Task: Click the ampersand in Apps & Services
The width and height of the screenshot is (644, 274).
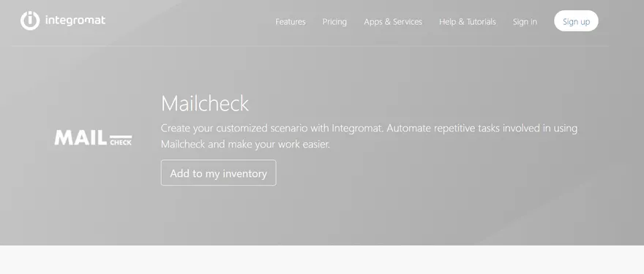Action: click(387, 22)
